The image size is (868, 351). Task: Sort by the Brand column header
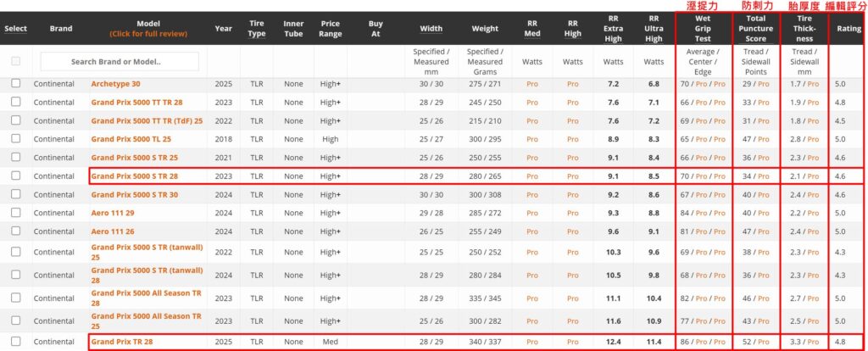61,29
